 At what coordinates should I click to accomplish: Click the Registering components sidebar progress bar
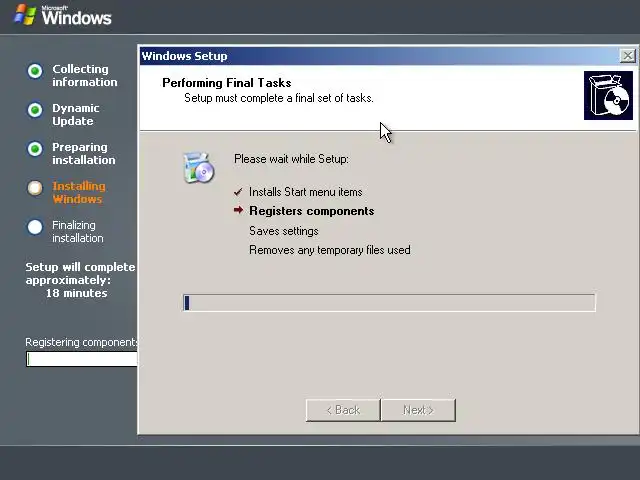coord(82,359)
